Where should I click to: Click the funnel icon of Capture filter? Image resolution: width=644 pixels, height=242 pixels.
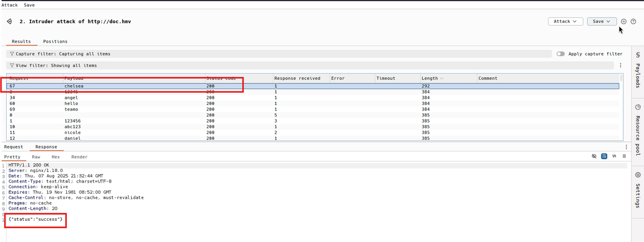tap(12, 54)
